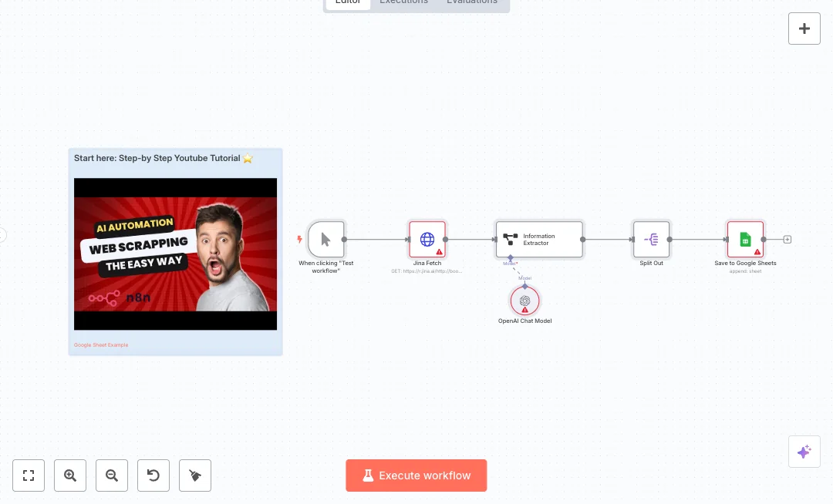
Task: Switch to the Evaluations tab
Action: (472, 3)
